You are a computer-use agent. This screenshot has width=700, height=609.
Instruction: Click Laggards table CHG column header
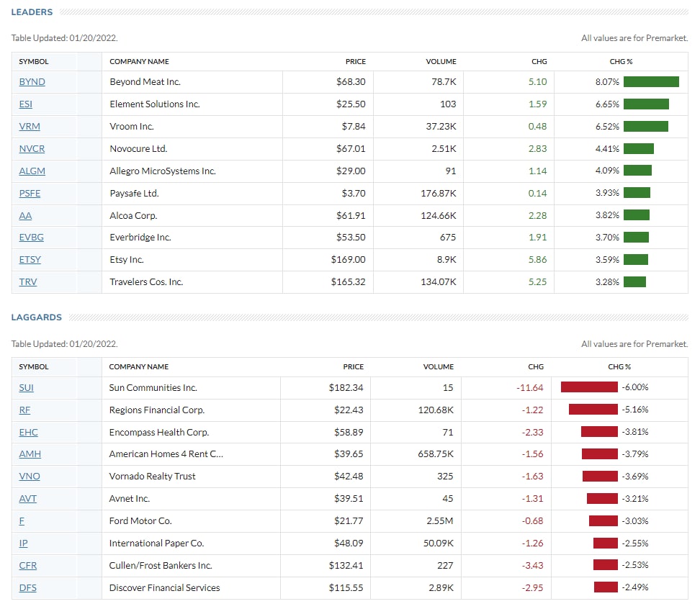coord(536,366)
